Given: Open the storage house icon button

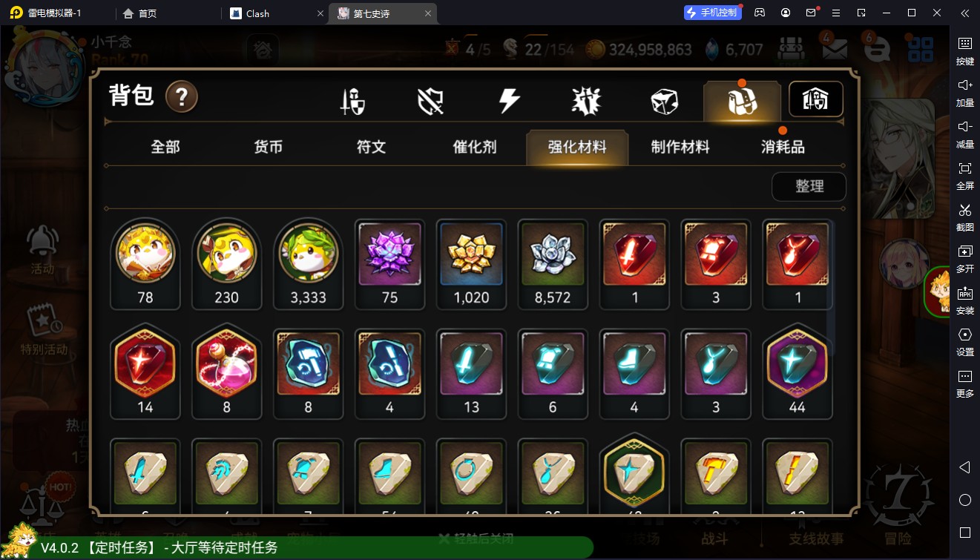Looking at the screenshot, I should click(x=815, y=99).
